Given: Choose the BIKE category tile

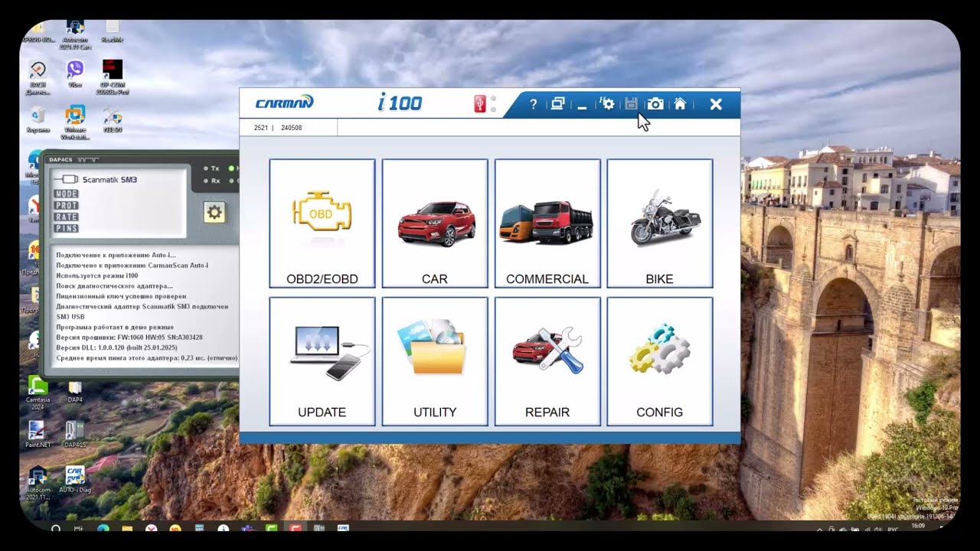Looking at the screenshot, I should click(x=660, y=223).
